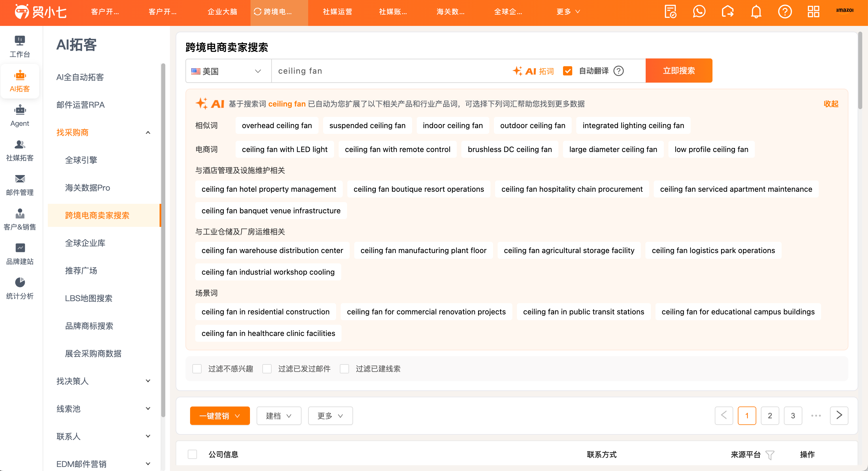The width and height of the screenshot is (868, 471).
Task: Check the select-all box beside 公司信息
Action: (192, 455)
